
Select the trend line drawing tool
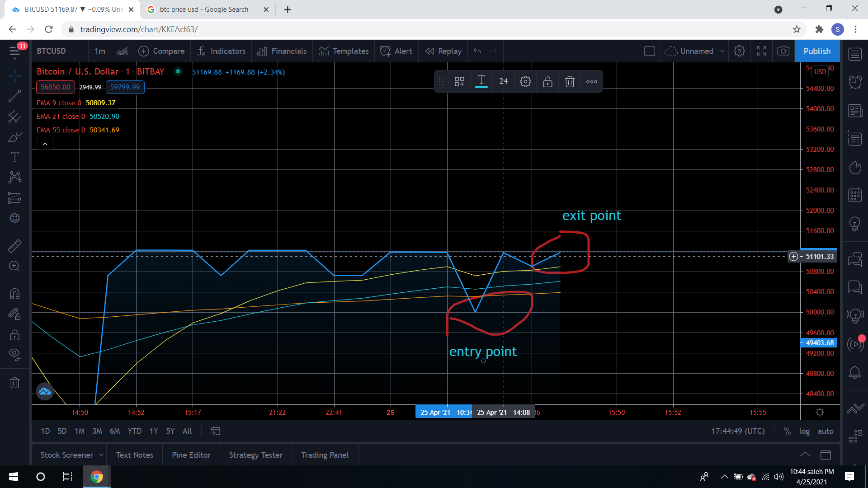tap(14, 96)
